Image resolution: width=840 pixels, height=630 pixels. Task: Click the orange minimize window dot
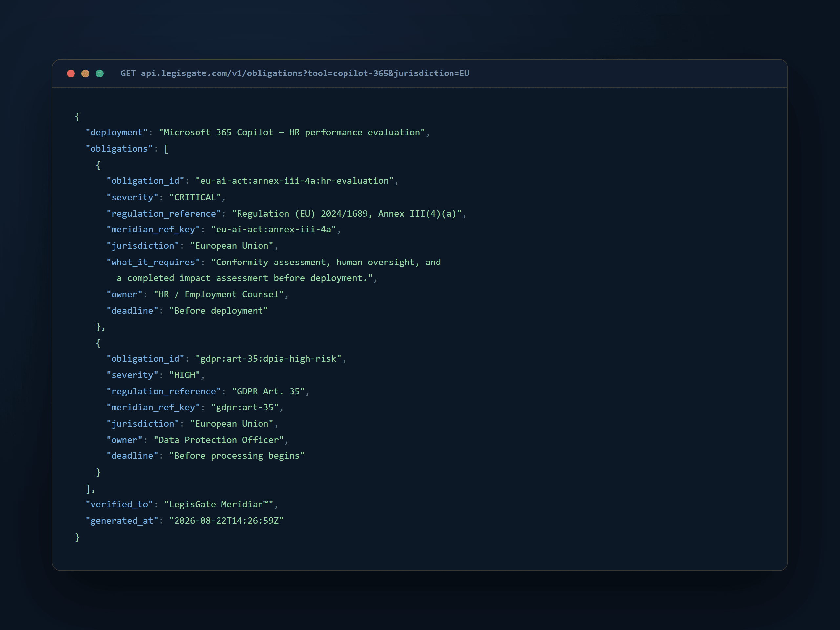(85, 73)
